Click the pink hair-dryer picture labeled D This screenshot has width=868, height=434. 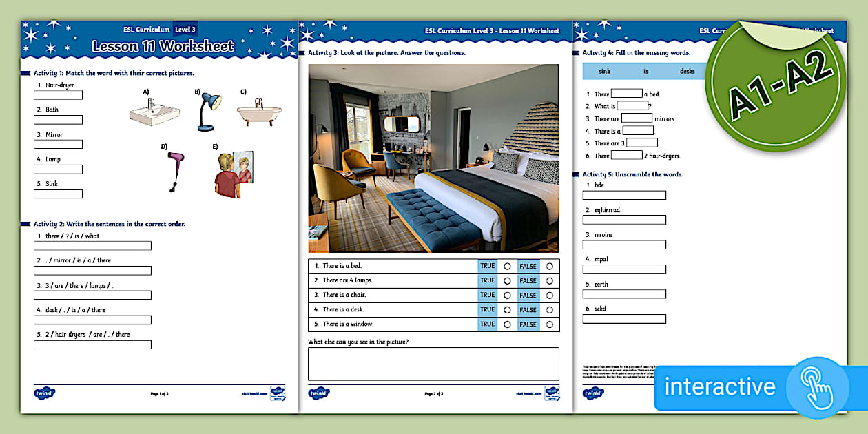[x=173, y=171]
